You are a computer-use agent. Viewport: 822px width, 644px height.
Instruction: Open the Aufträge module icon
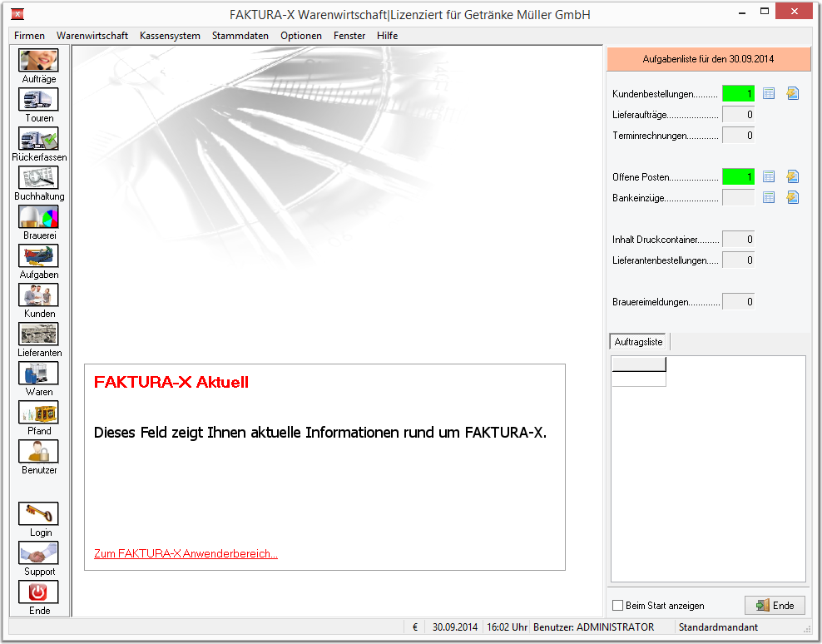(x=38, y=60)
